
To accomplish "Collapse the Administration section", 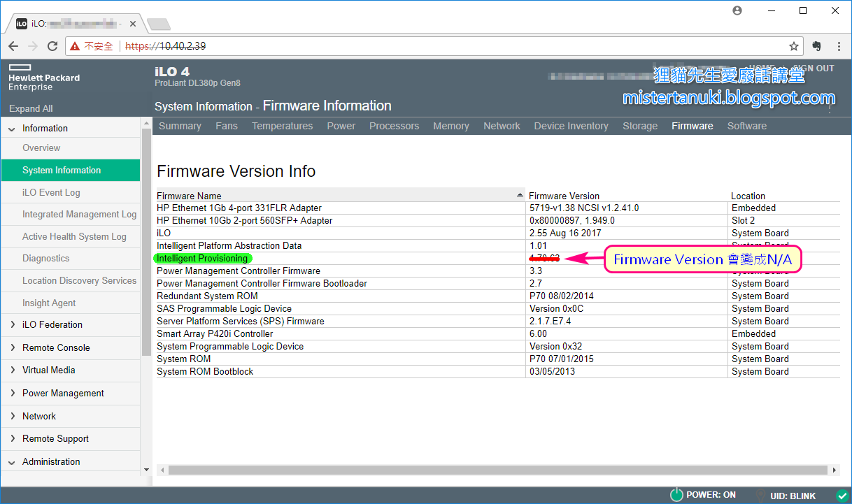I will click(12, 462).
